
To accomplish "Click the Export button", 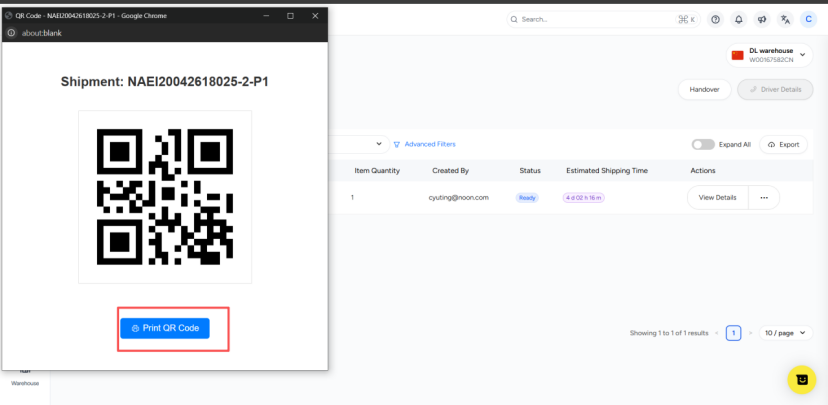I will (784, 145).
